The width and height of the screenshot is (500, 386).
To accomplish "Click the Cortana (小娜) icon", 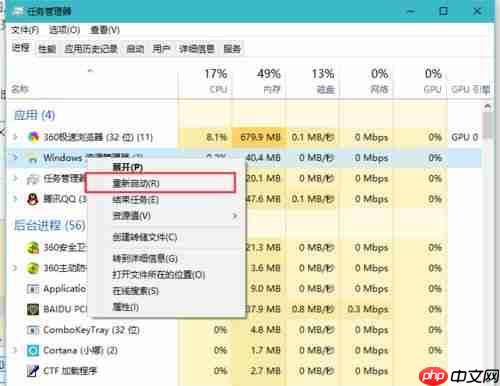I will 33,351.
